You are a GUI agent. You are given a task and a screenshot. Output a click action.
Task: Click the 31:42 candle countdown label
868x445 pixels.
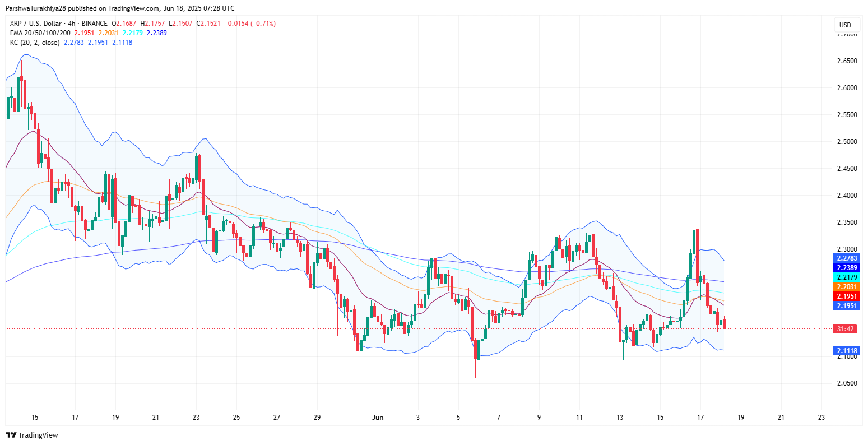pos(846,329)
